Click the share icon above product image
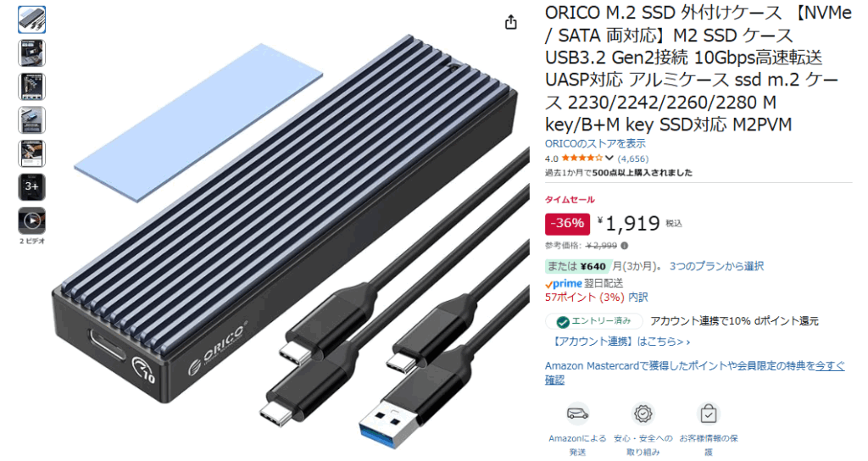This screenshot has width=868, height=461. coord(510,22)
